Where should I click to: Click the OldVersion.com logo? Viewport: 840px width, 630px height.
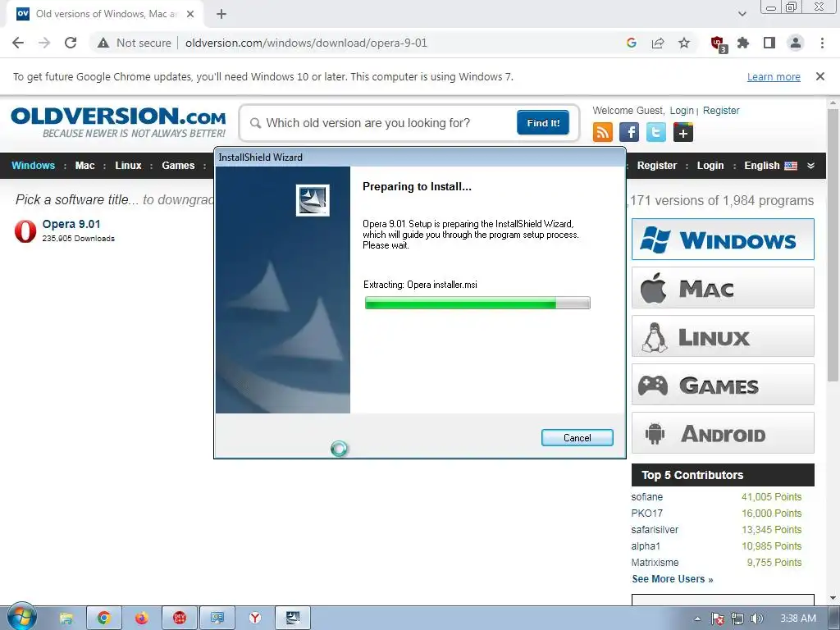(x=118, y=122)
